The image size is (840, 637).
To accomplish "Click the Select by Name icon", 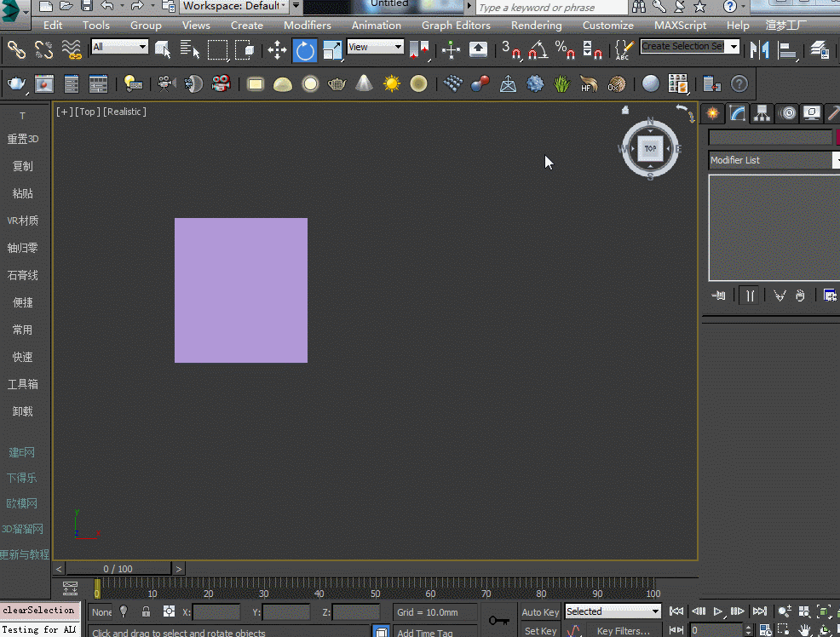I will [189, 49].
